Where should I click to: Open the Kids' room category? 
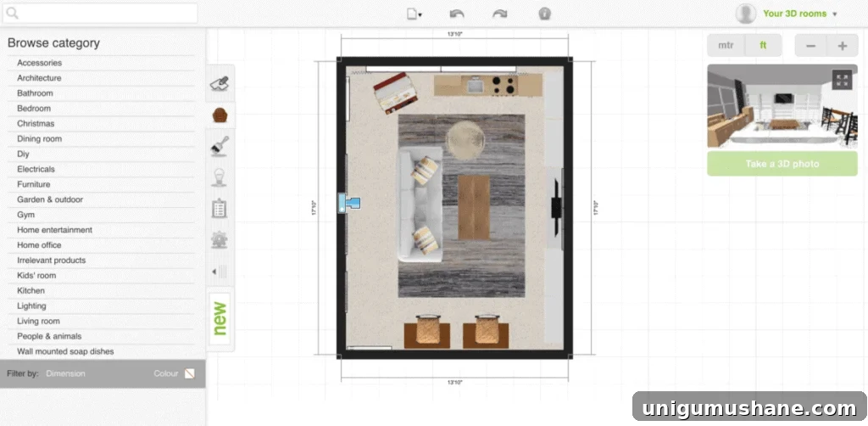[x=36, y=275]
